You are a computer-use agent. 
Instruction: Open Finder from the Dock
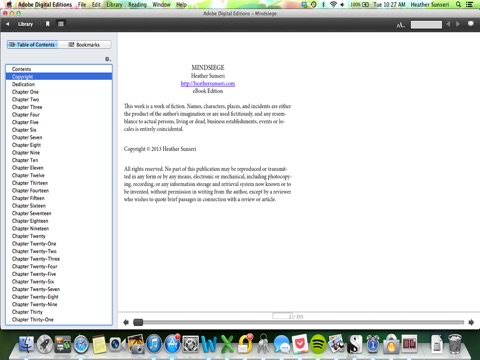click(x=26, y=344)
